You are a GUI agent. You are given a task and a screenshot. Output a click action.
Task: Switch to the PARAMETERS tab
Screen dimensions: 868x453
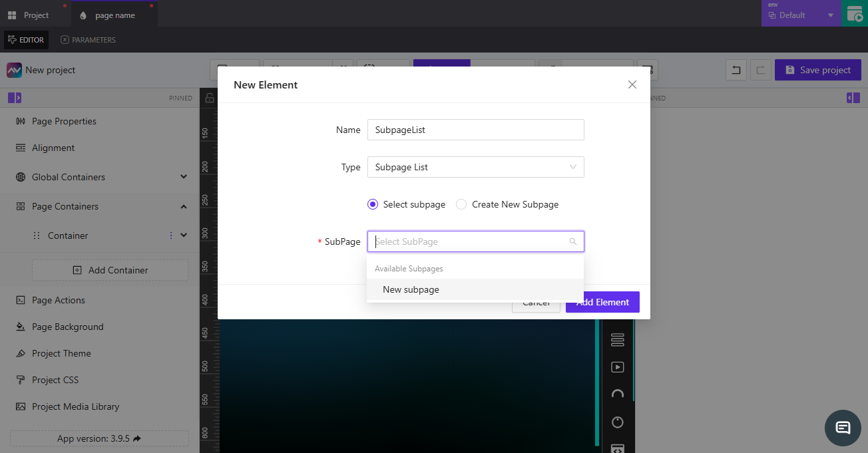click(x=87, y=40)
